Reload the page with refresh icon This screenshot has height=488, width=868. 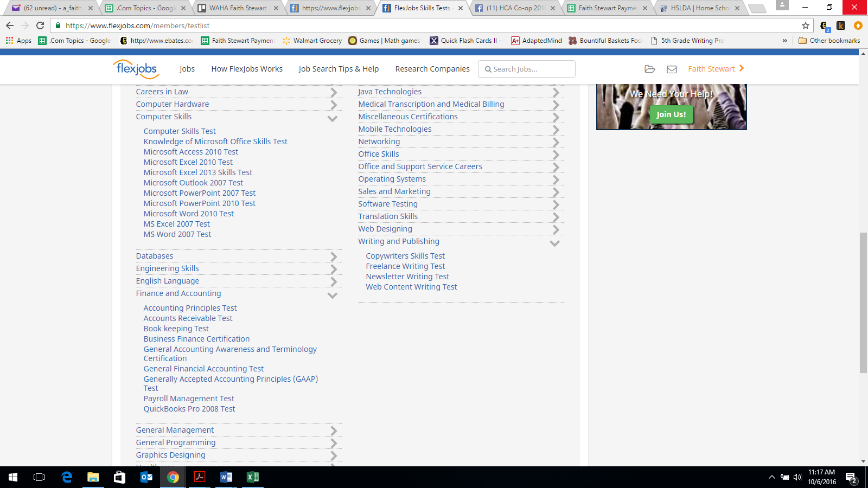click(40, 25)
